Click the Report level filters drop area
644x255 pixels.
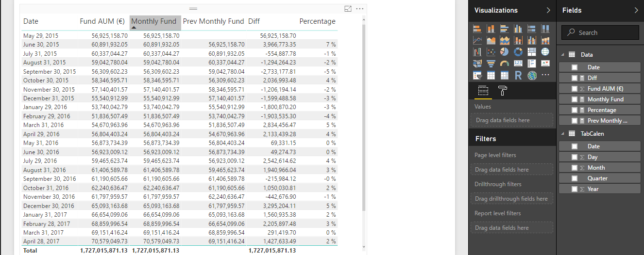(x=511, y=228)
